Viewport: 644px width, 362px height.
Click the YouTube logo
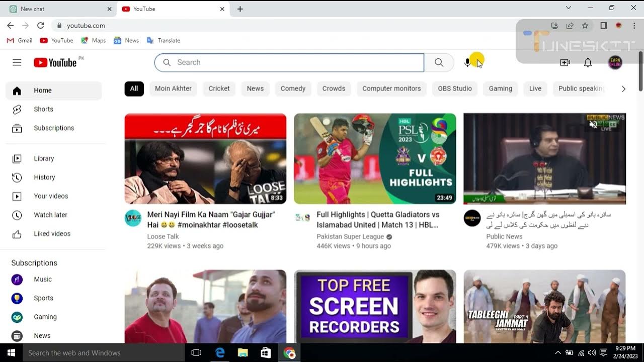coord(55,62)
